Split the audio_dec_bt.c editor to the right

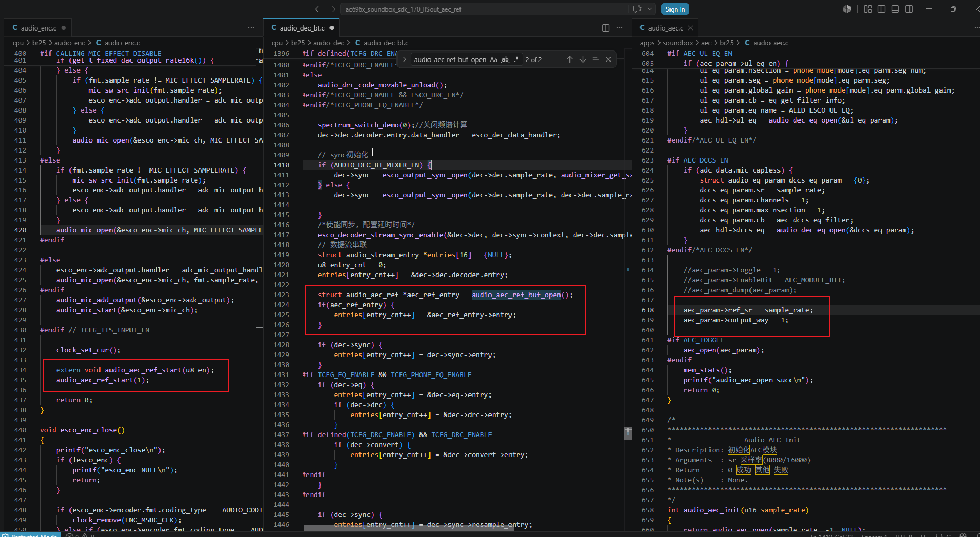click(606, 28)
